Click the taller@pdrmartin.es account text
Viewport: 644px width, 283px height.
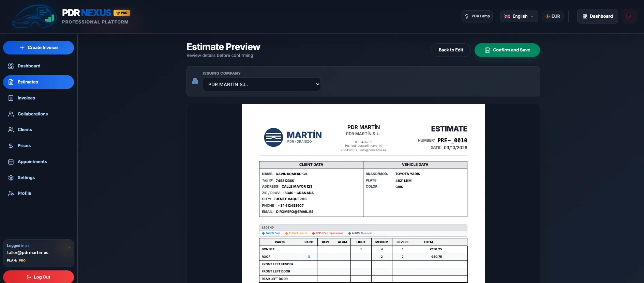coord(28,253)
